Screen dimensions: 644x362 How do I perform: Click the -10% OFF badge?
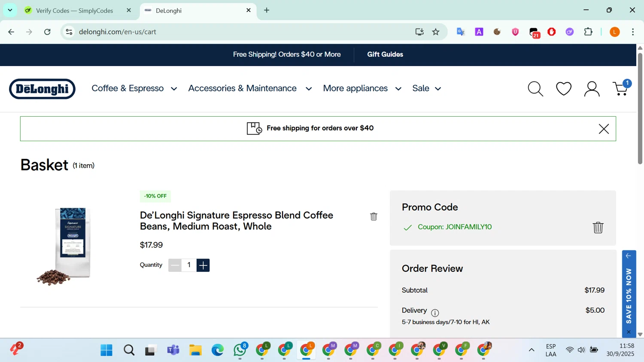tap(155, 196)
